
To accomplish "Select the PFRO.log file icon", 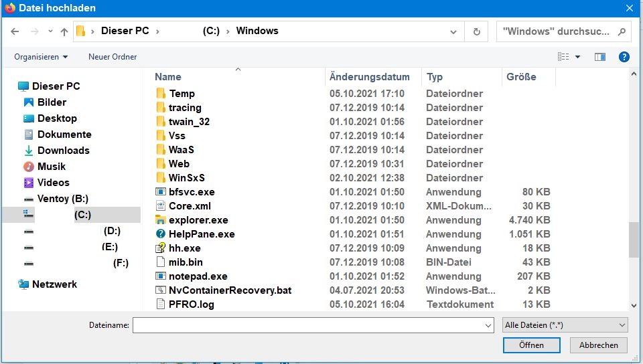I will tap(161, 304).
